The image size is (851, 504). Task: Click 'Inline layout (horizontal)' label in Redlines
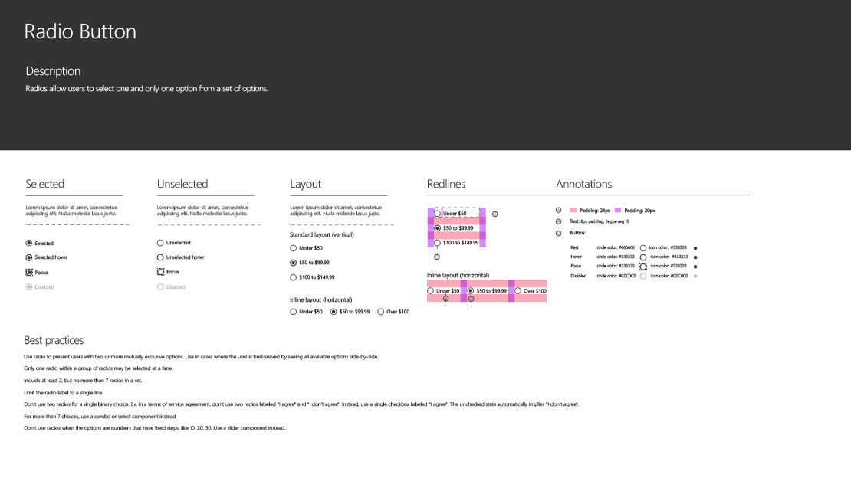458,275
